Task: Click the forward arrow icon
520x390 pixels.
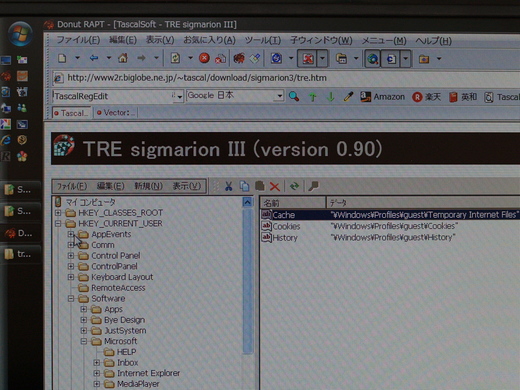Action: tap(141, 58)
